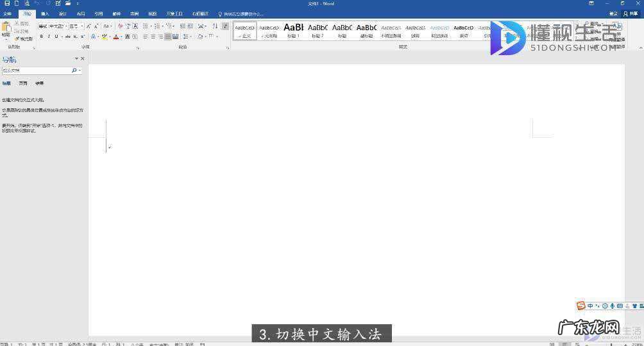Select the Heading 2 style
This screenshot has height=346, width=644.
click(318, 31)
